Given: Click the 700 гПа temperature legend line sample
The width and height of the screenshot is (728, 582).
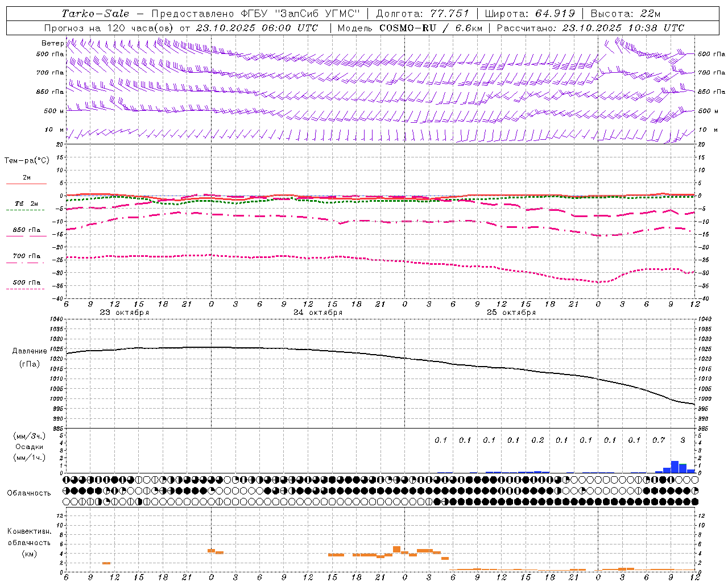Looking at the screenshot, I should click(x=25, y=263).
